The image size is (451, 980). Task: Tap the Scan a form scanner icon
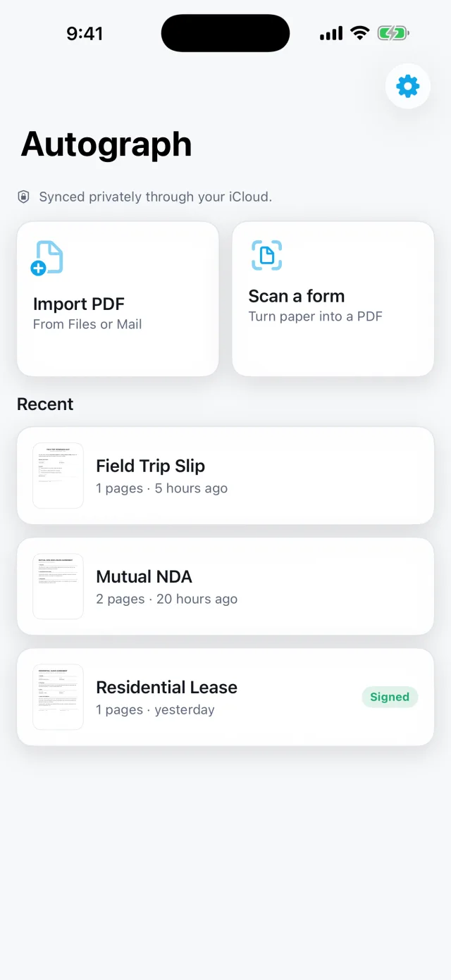coord(266,255)
